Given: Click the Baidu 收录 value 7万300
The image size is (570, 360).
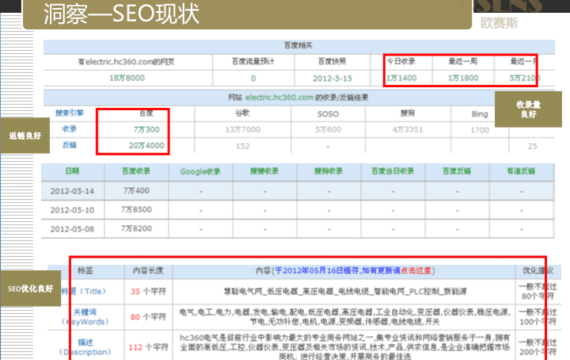Looking at the screenshot, I should (146, 129).
